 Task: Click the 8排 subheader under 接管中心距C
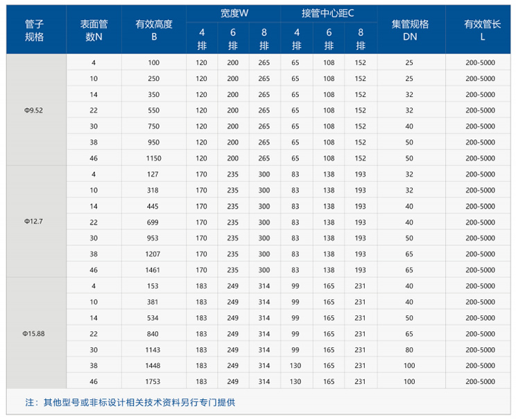click(x=361, y=39)
